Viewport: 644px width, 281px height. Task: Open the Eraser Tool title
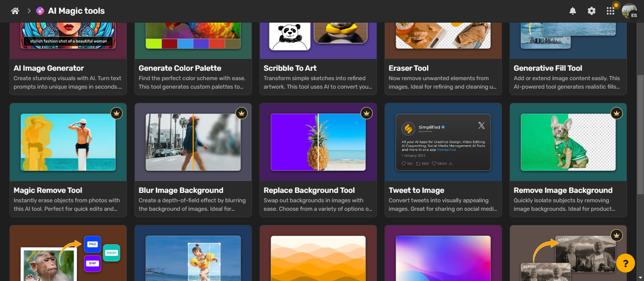[x=409, y=68]
